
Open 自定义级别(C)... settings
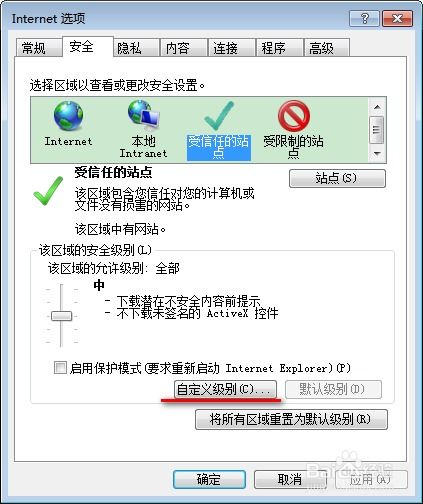[225, 389]
